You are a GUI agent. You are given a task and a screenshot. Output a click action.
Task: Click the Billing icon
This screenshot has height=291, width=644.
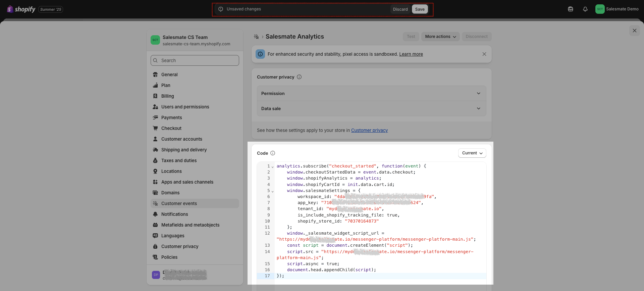[155, 96]
